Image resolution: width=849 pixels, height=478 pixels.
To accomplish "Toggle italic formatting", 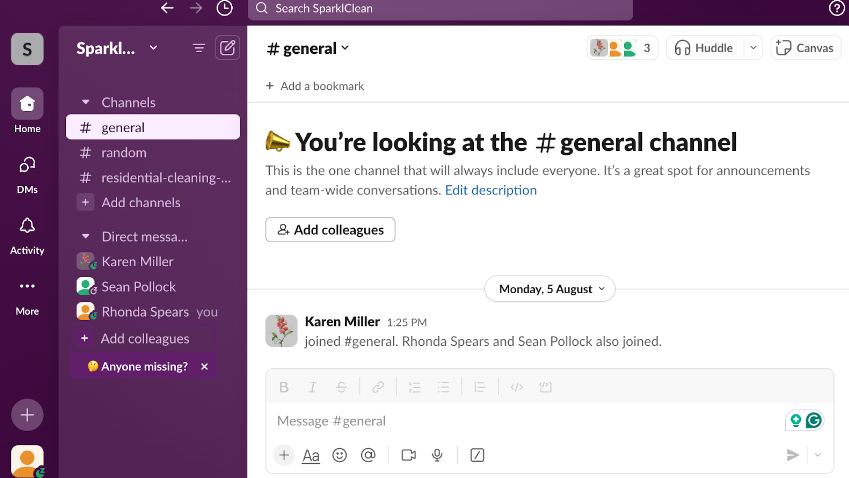I will click(x=312, y=387).
